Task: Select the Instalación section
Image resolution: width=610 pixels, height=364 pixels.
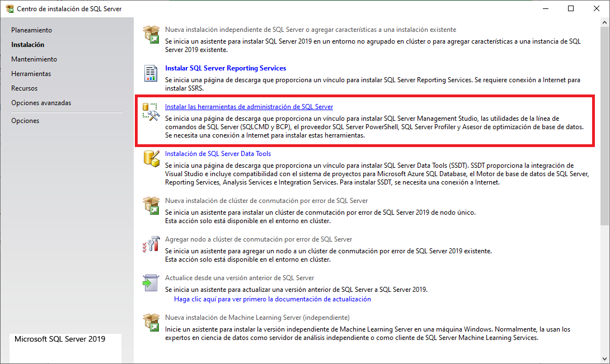Action: click(27, 45)
